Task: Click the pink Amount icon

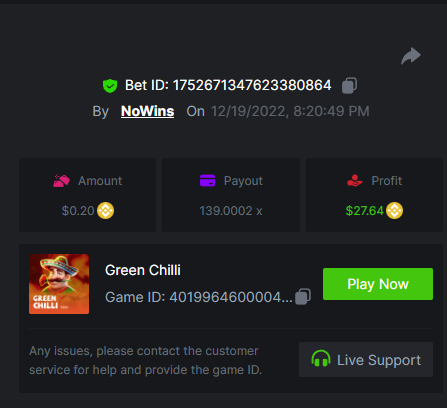Action: coord(61,181)
